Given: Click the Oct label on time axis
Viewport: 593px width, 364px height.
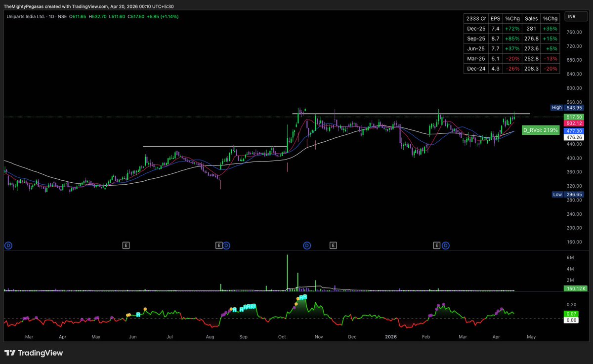Looking at the screenshot, I should tap(282, 337).
